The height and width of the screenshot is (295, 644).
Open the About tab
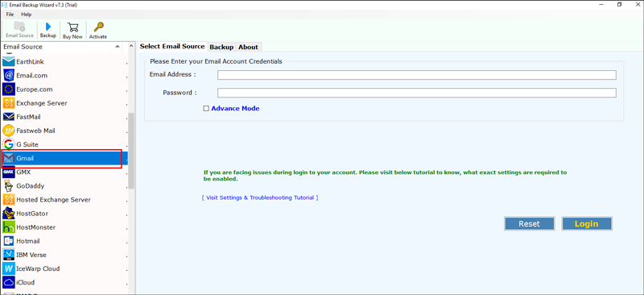(x=248, y=47)
